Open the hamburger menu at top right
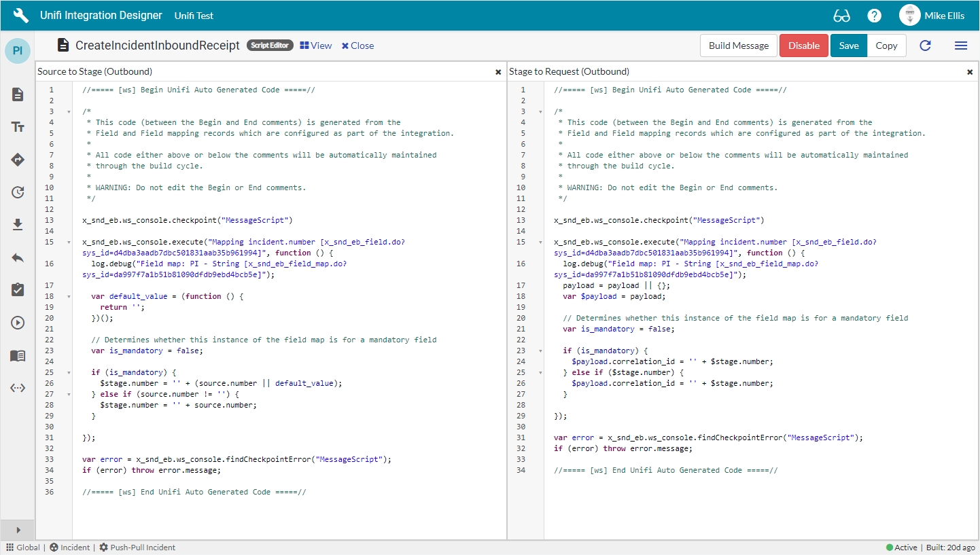The image size is (980, 555). coord(960,46)
